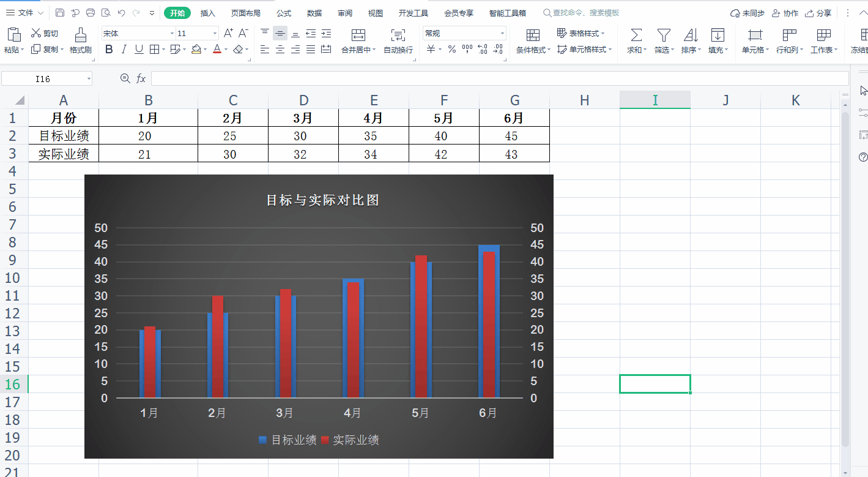Click the Not Synced (未同步) button
Screen dimensions: 868x477
(747, 13)
